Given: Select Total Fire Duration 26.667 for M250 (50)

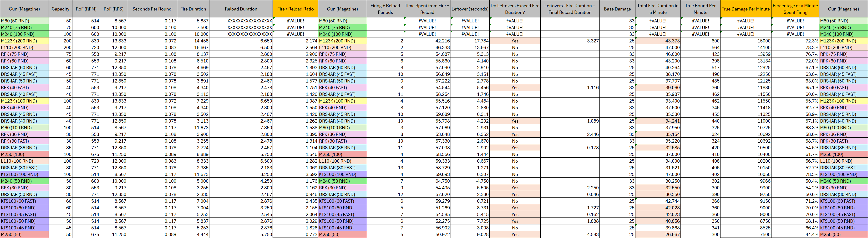Looking at the screenshot, I should pyautogui.click(x=658, y=235).
